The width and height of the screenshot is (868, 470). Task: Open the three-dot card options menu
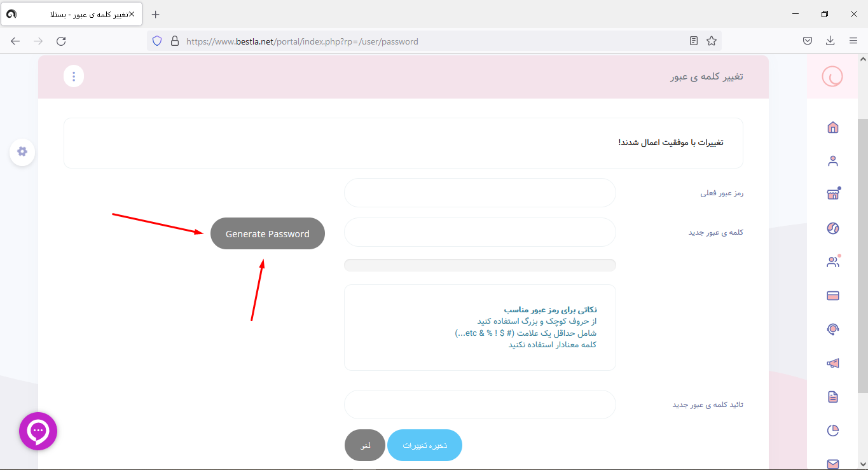(74, 77)
